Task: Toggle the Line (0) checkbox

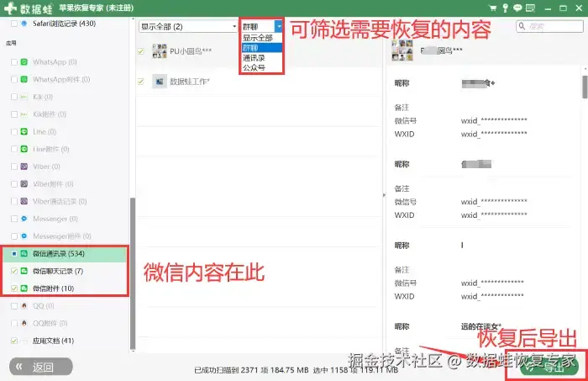Action: tap(14, 132)
